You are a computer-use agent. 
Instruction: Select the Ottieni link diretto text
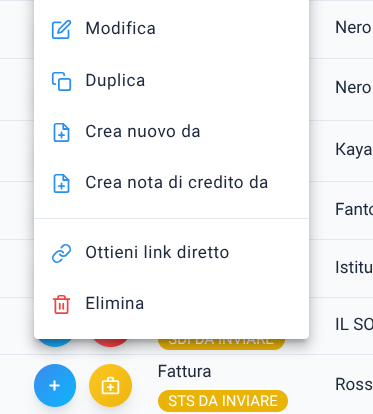tap(157, 252)
